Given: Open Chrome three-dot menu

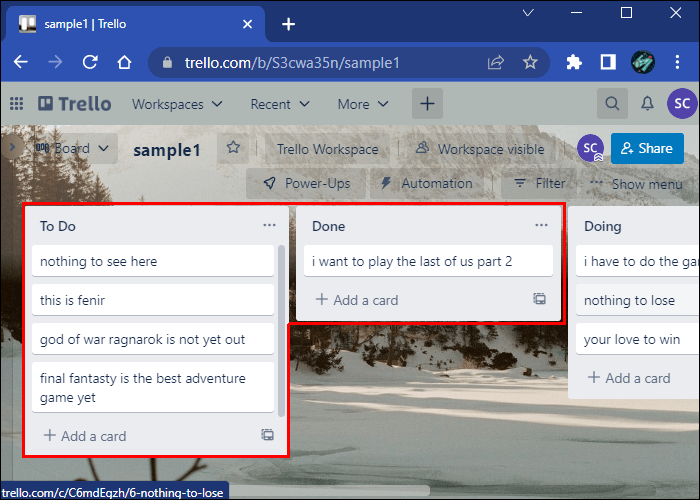Looking at the screenshot, I should pos(677,62).
